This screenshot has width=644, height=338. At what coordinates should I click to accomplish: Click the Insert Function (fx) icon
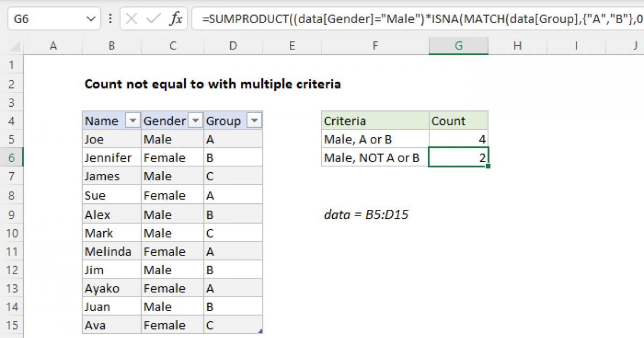tap(177, 18)
